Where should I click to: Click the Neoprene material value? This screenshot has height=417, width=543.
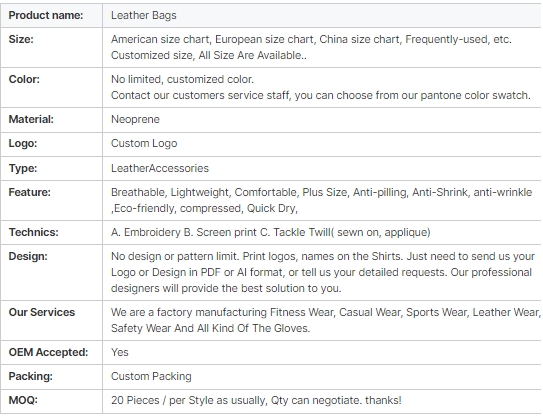point(135,119)
